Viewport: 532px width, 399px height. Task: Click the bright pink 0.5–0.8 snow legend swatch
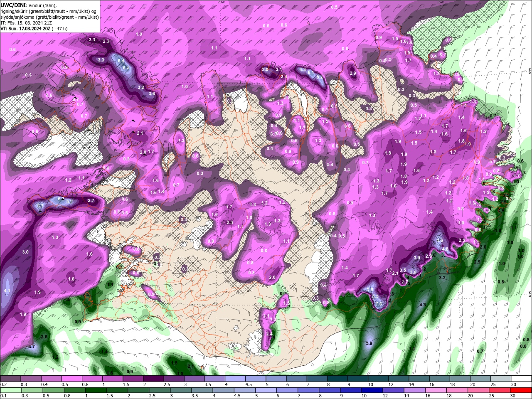pos(71,379)
